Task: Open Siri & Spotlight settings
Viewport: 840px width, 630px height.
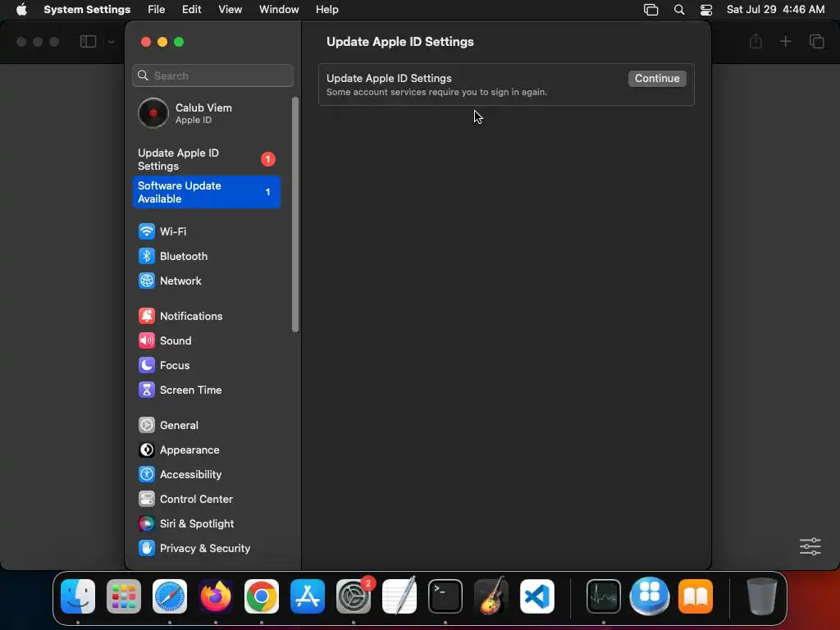Action: click(x=206, y=524)
